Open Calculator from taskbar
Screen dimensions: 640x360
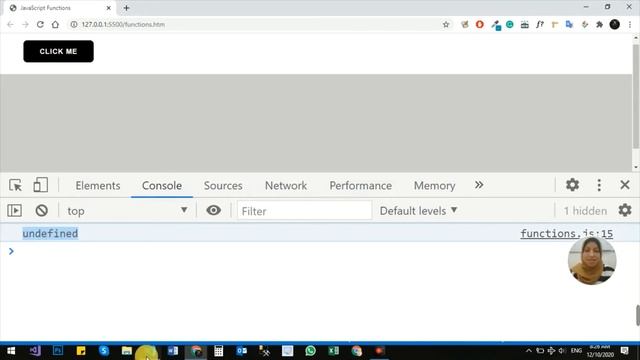(x=219, y=351)
